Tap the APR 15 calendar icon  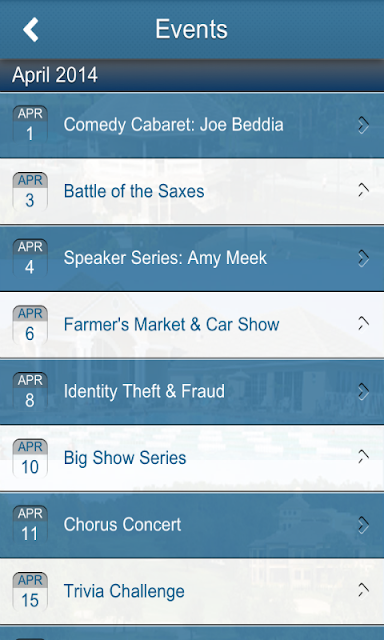point(30,591)
